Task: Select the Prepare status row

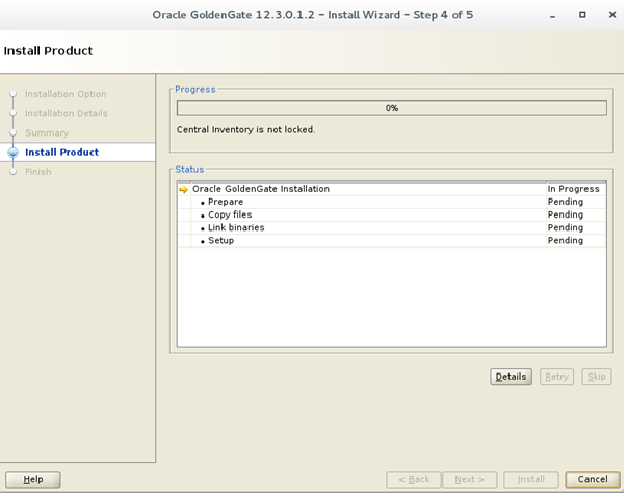Action: click(x=392, y=202)
